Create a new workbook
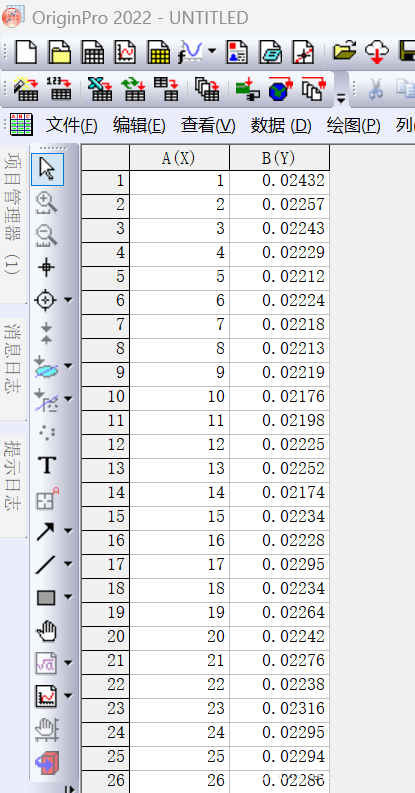415x793 pixels. 93,52
